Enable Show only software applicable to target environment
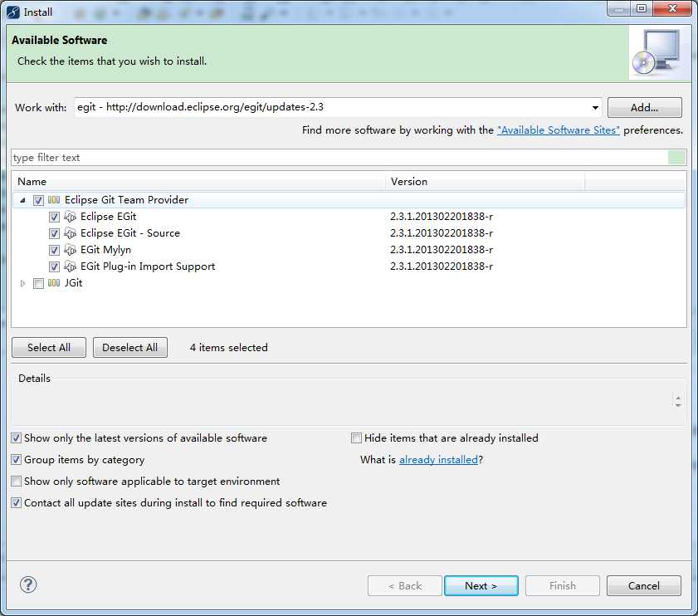Screen dimensions: 698x616 point(16,482)
